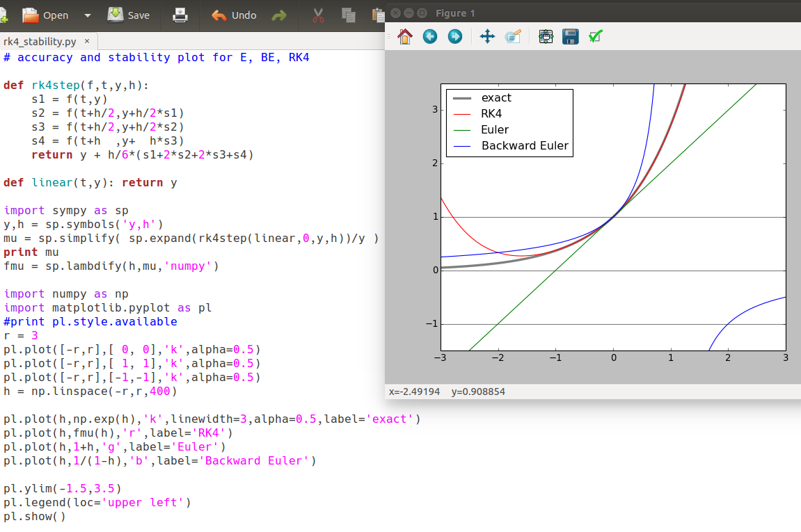
Task: Go back to previous plot view
Action: point(430,36)
